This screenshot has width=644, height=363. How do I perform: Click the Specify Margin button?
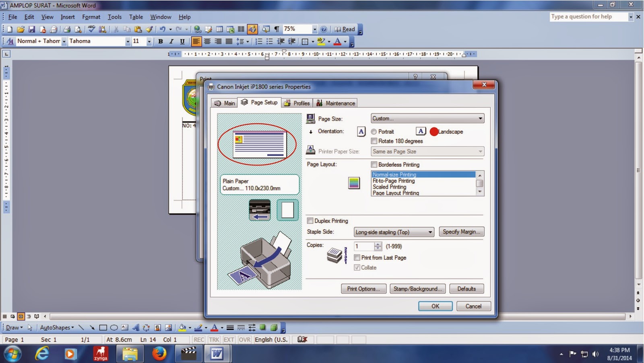coord(461,232)
